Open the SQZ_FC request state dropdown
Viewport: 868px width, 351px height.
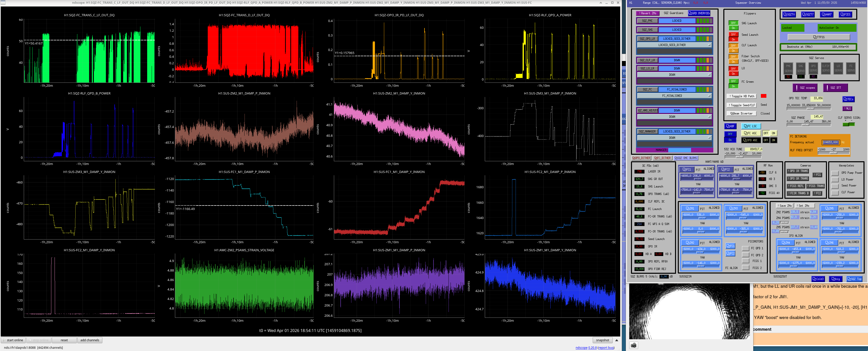point(674,96)
